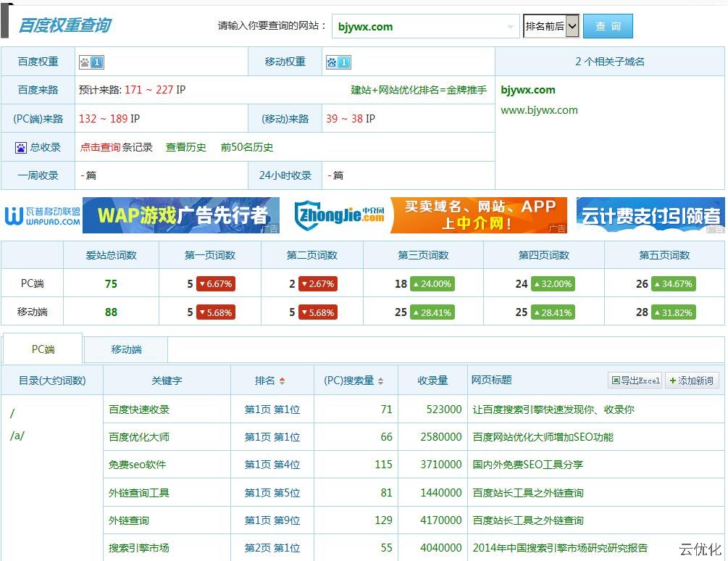728x561 pixels.
Task: Click the 百度权重查询 page title
Action: pos(65,25)
